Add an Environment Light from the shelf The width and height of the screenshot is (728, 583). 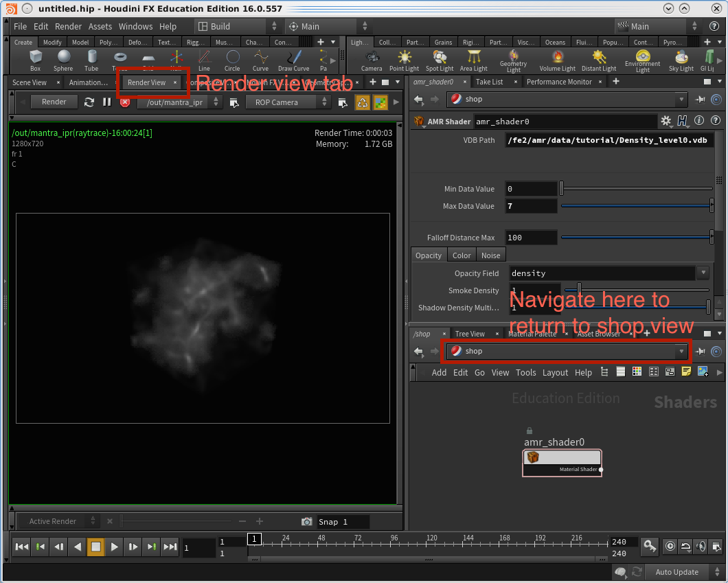[x=642, y=60]
